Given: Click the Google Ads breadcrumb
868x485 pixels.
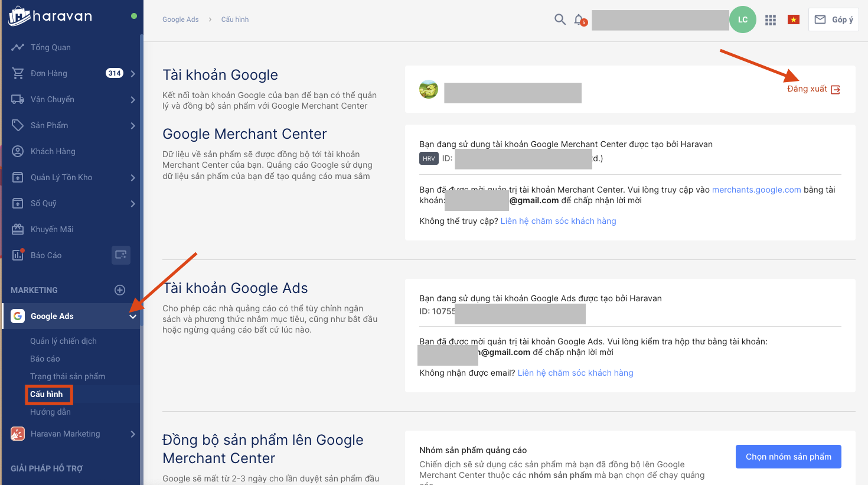Looking at the screenshot, I should [181, 19].
